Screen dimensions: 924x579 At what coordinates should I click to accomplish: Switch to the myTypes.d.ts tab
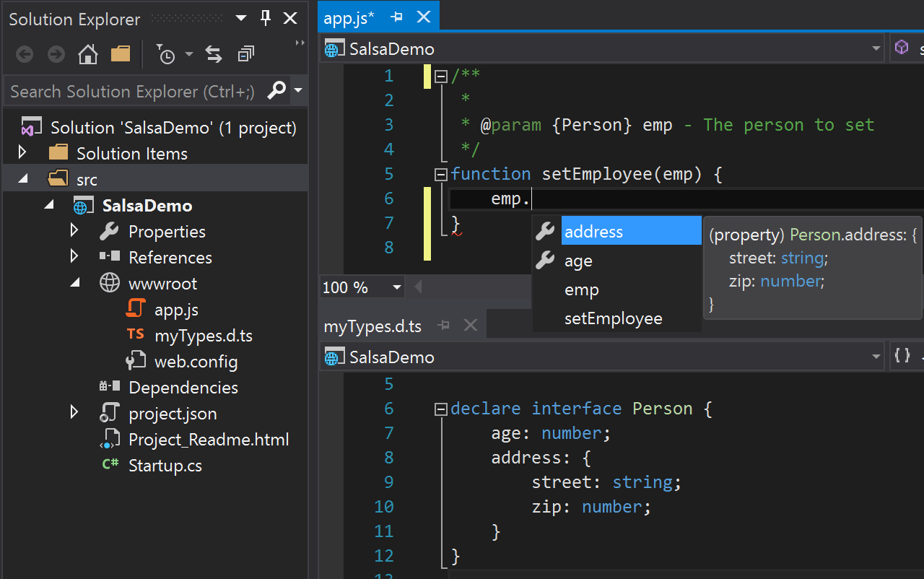click(372, 326)
